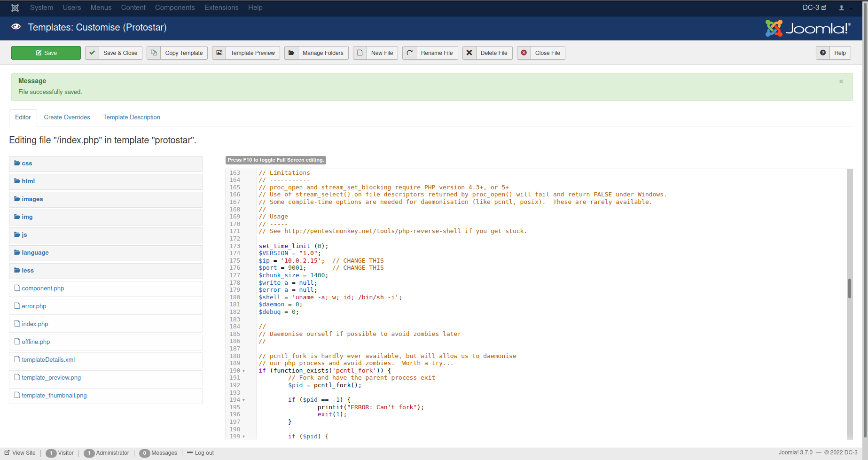The height and width of the screenshot is (460, 868).
Task: Open the Help menu in top bar
Action: pyautogui.click(x=255, y=8)
